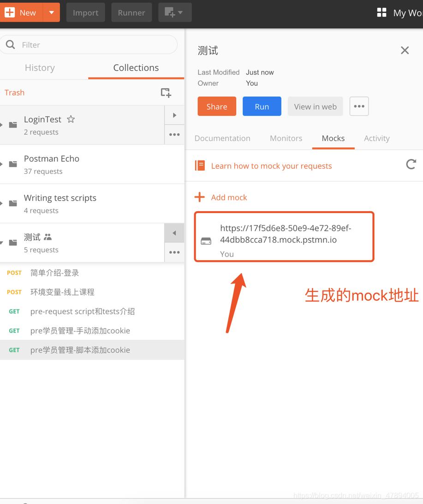Click the documentation book icon

click(x=200, y=166)
